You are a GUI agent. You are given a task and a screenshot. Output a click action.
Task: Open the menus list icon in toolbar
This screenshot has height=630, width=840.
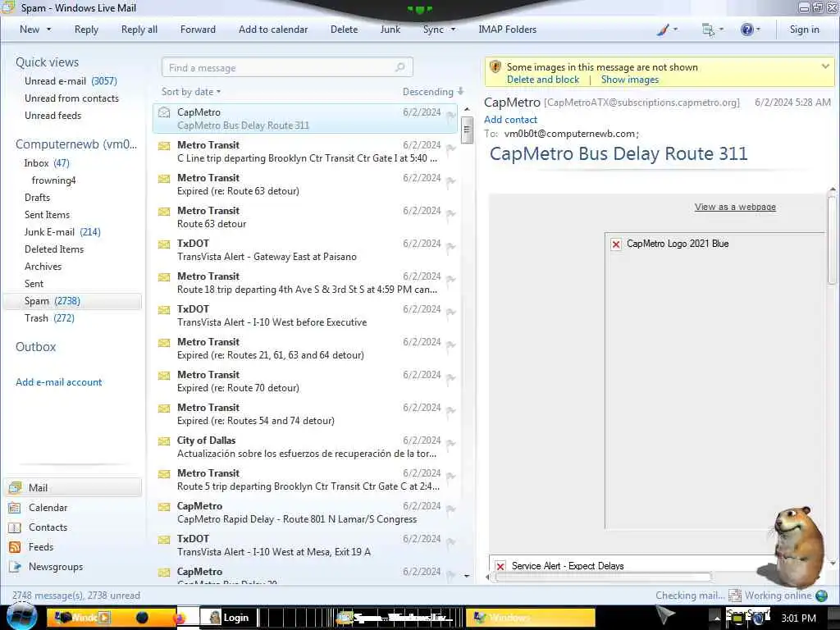click(708, 30)
